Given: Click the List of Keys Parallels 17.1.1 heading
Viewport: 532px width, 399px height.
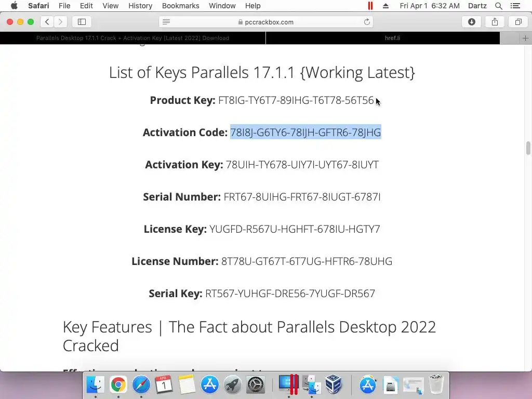Looking at the screenshot, I should click(x=262, y=73).
